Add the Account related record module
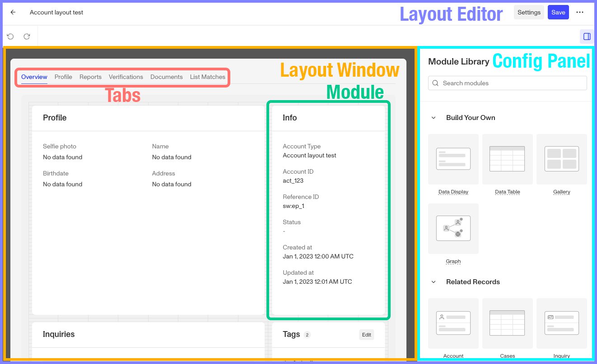 pos(453,323)
